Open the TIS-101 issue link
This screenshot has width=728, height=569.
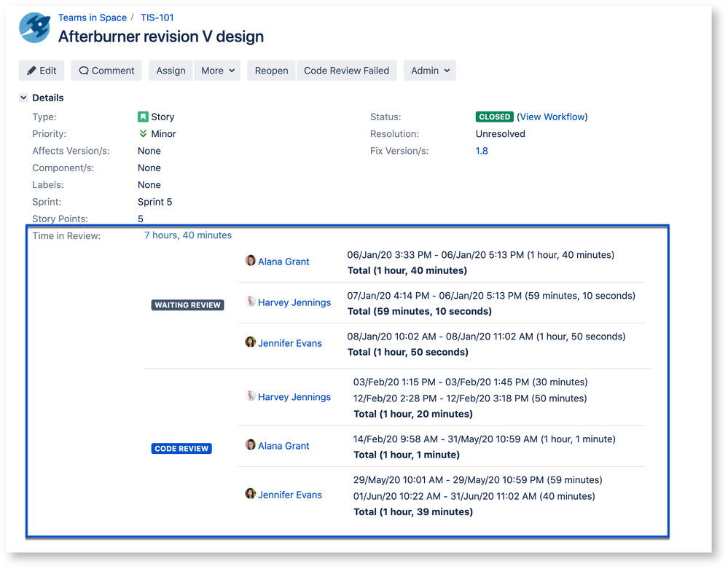coord(157,17)
